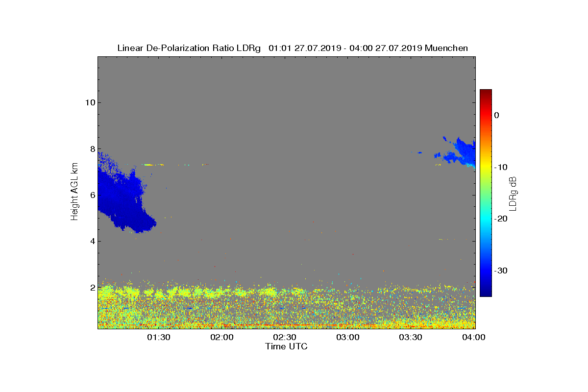The width and height of the screenshot is (588, 392).
Task: Click the 02:30 time tick label
Action: click(285, 338)
